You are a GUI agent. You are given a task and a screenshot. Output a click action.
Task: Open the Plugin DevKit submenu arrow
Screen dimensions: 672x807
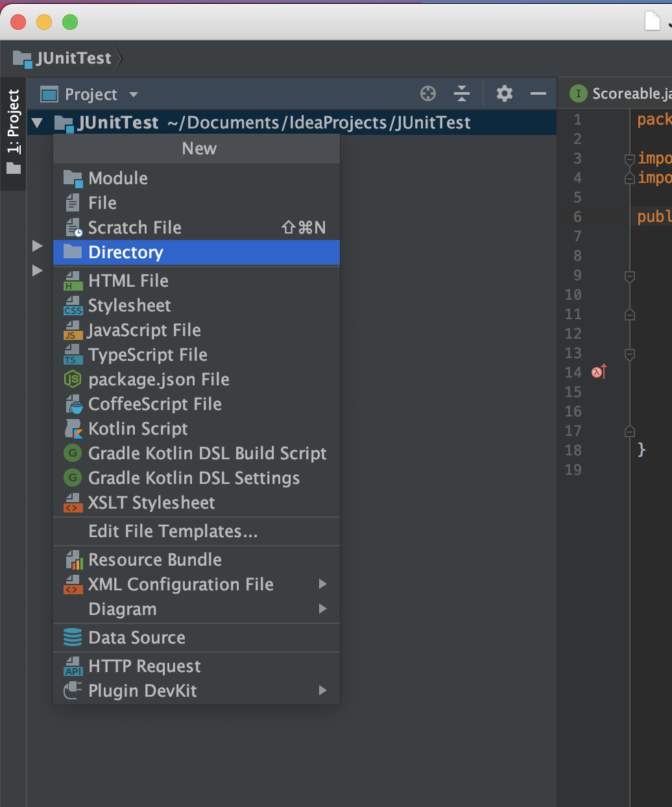point(322,690)
